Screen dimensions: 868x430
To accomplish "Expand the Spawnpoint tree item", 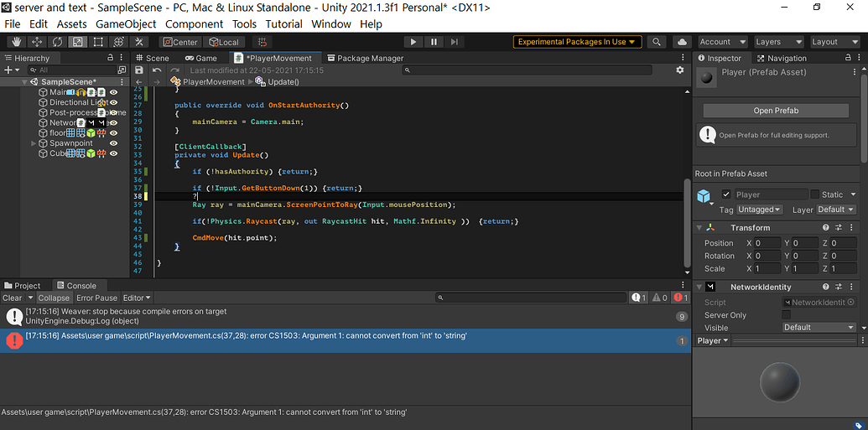I will pos(34,143).
